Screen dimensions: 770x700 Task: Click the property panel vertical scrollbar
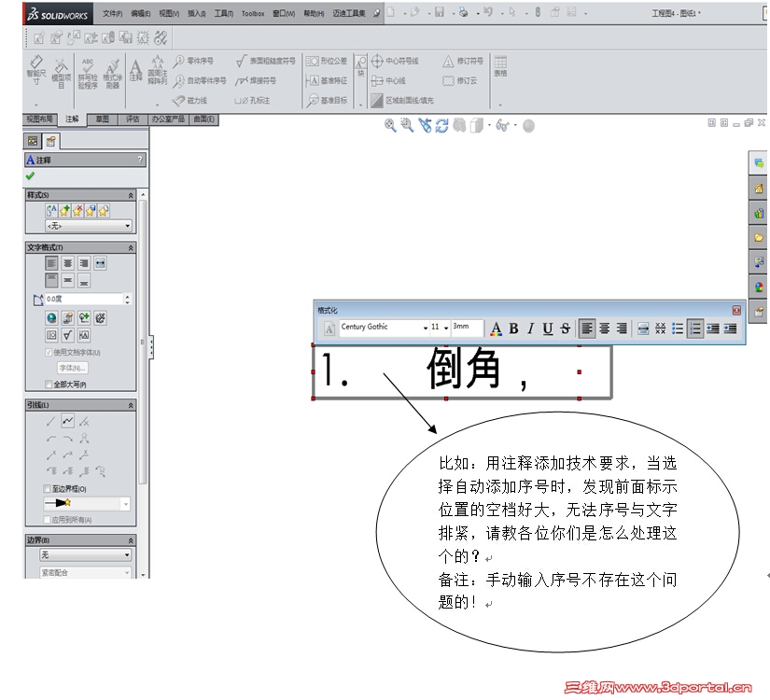[143, 343]
